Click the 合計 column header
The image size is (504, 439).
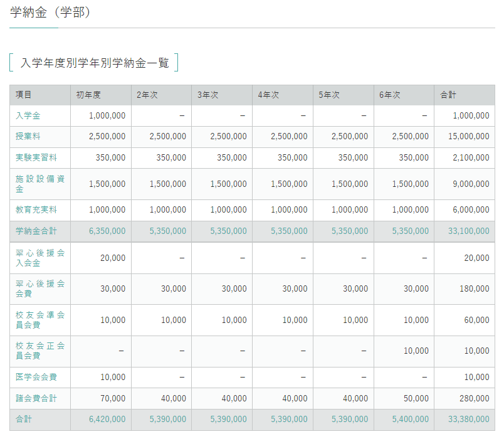pyautogui.click(x=448, y=95)
